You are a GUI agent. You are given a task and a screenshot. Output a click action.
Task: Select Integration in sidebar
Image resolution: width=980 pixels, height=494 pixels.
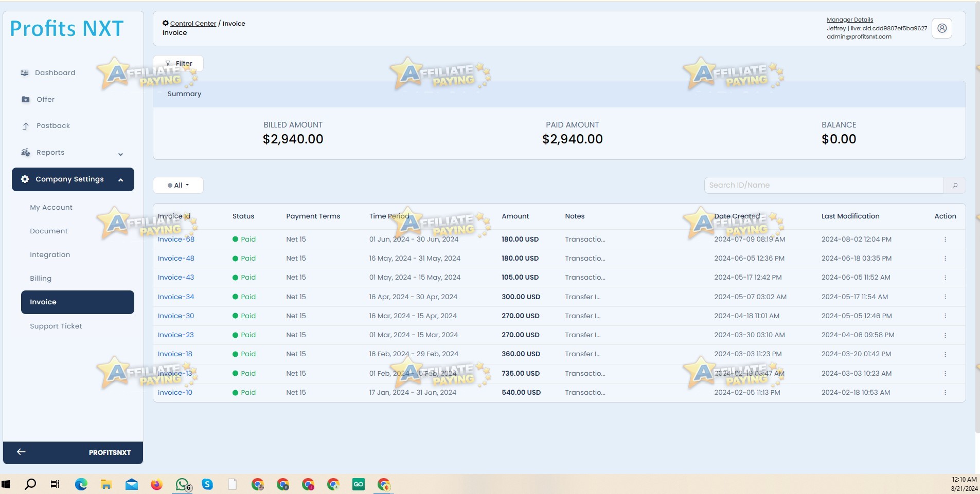tap(50, 255)
